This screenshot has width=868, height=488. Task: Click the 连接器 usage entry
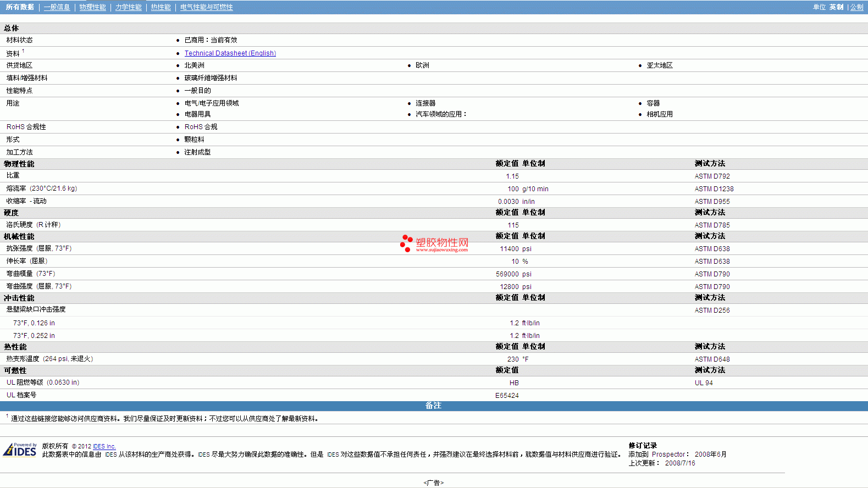[425, 103]
